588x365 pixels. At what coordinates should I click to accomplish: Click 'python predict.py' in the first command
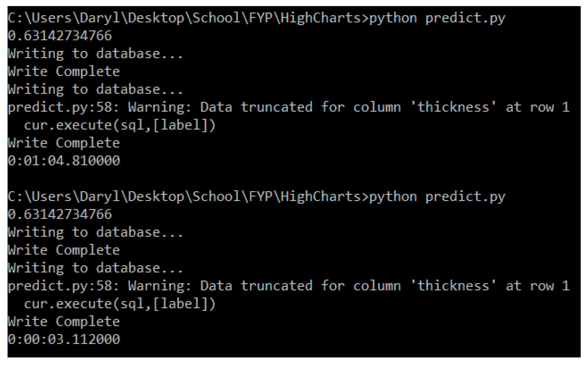(437, 18)
